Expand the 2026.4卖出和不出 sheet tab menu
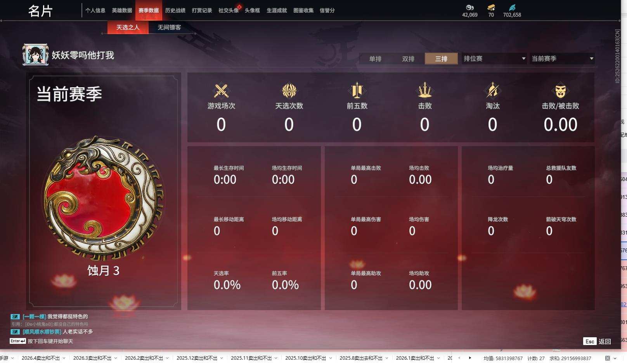627x364 pixels. pyautogui.click(x=64, y=358)
